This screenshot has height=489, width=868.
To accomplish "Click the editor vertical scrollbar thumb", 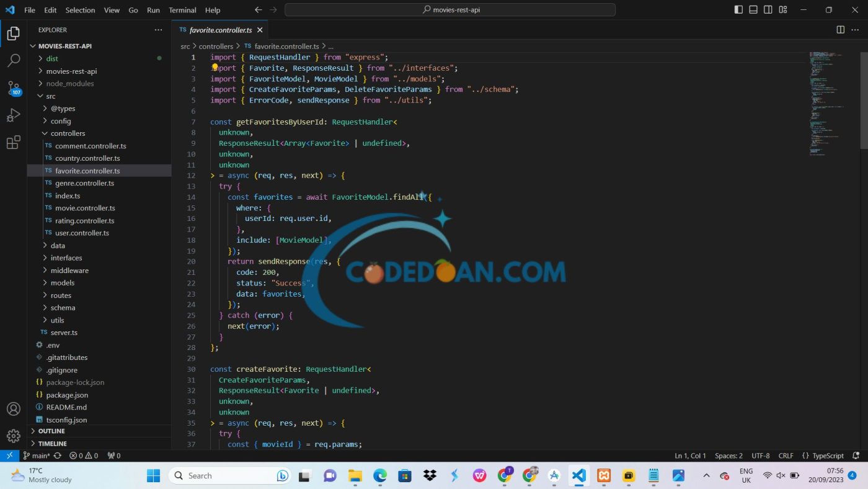I will point(864,99).
